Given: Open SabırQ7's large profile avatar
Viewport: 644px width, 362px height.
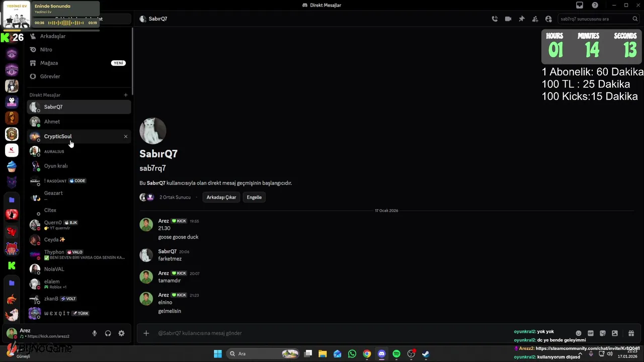Looking at the screenshot, I should (152, 131).
